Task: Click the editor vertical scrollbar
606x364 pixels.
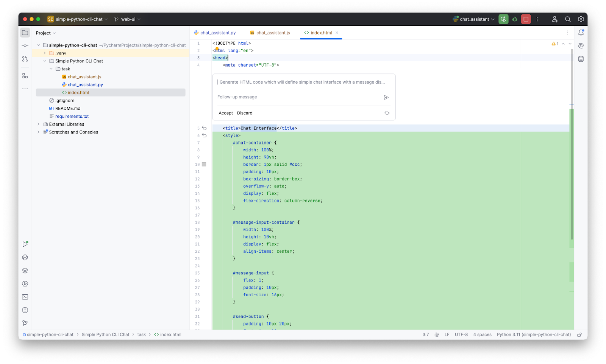Action: pyautogui.click(x=572, y=144)
